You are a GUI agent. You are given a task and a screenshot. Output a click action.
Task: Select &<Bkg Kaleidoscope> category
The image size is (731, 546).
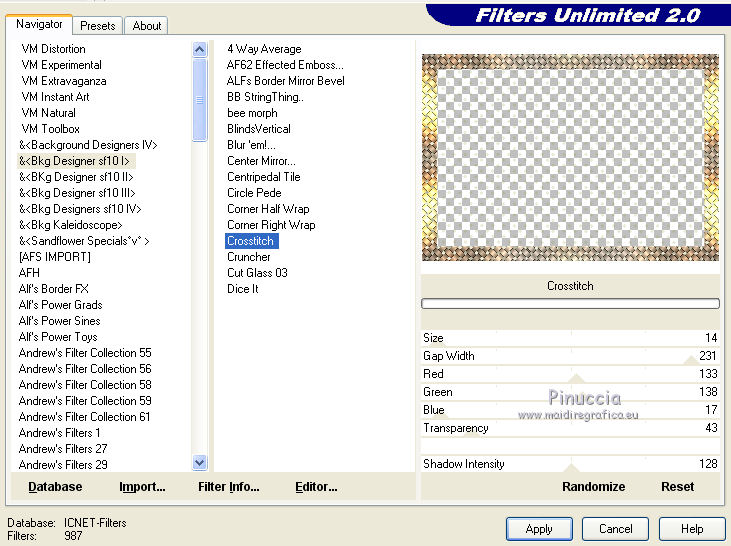click(70, 225)
